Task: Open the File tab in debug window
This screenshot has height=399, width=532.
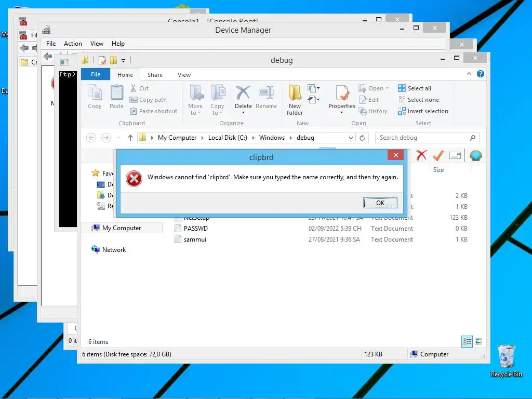Action: [96, 74]
